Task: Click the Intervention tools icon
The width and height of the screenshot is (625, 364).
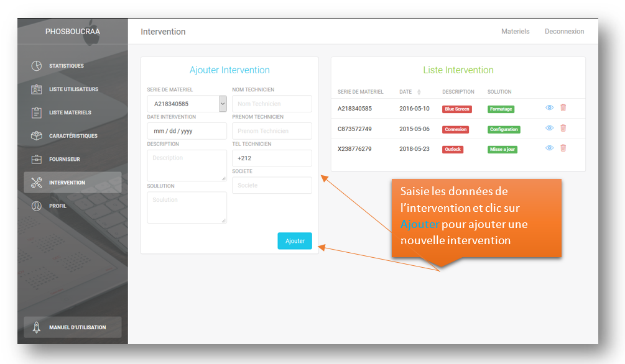Action: tap(37, 183)
